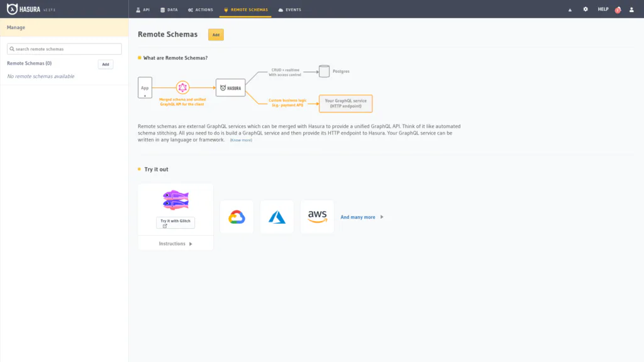
Task: Open the settings gear icon
Action: point(586,9)
